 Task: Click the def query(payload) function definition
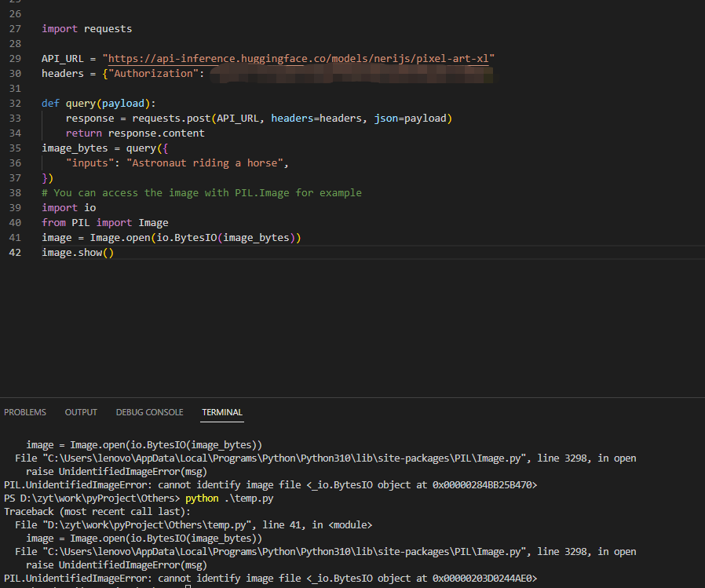[x=99, y=104]
